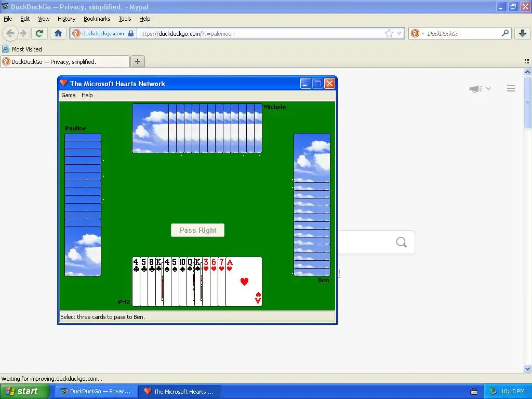The height and width of the screenshot is (399, 532).
Task: Open the Most Visited bookmarks folder
Action: (22, 49)
